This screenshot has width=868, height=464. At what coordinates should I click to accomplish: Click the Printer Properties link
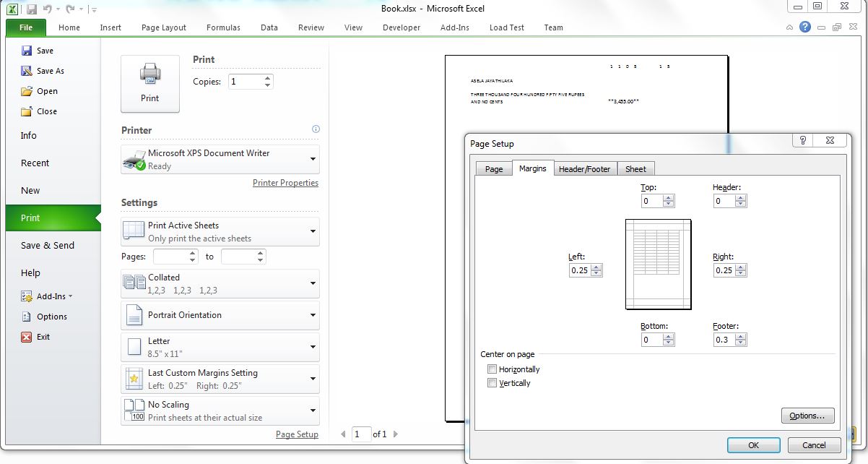tap(285, 183)
